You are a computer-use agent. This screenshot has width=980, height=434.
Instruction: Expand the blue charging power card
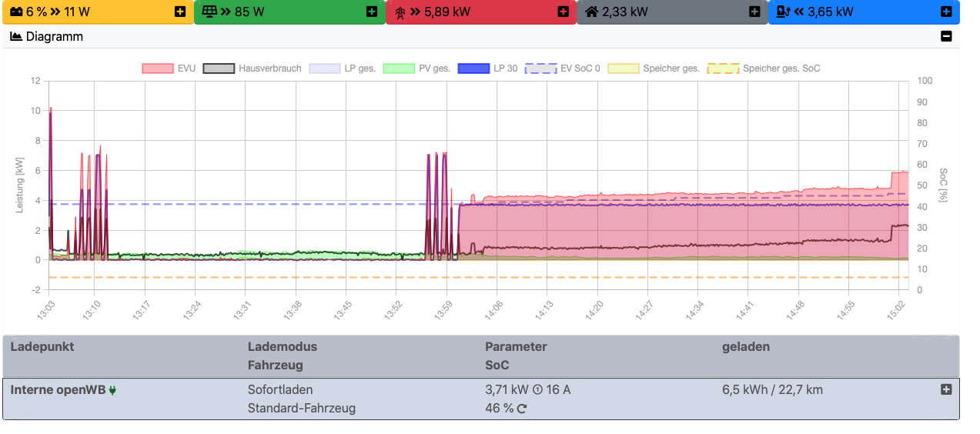coord(946,12)
